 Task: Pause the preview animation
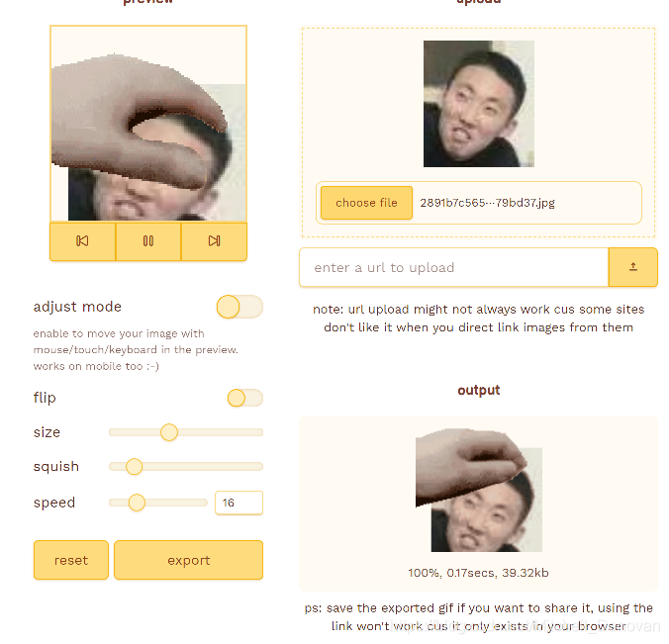(x=148, y=241)
